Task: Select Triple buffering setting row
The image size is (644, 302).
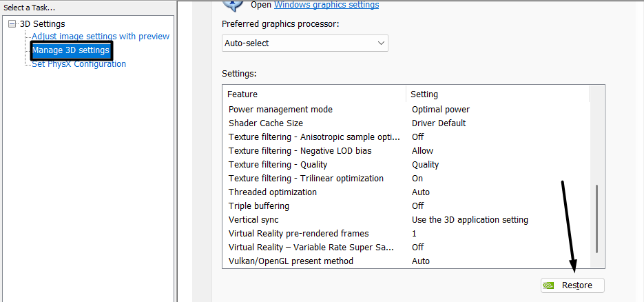Action: pyautogui.click(x=258, y=206)
